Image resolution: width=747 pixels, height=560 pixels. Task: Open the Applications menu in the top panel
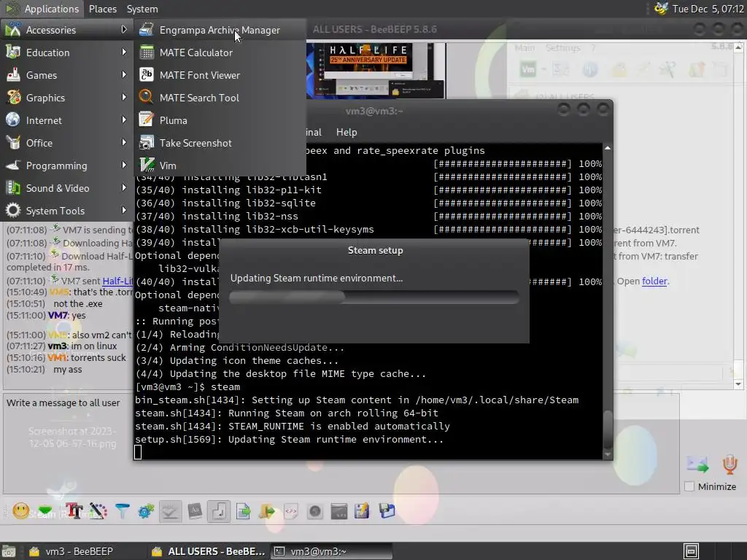(x=42, y=9)
